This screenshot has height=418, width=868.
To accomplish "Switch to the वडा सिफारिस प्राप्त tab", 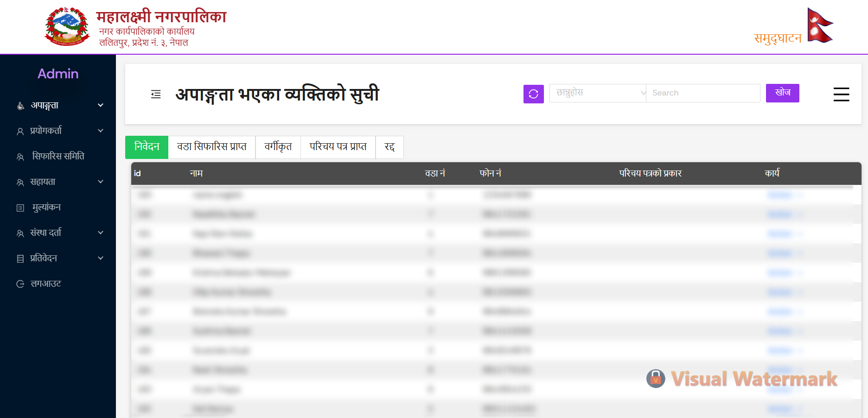I will tap(211, 147).
